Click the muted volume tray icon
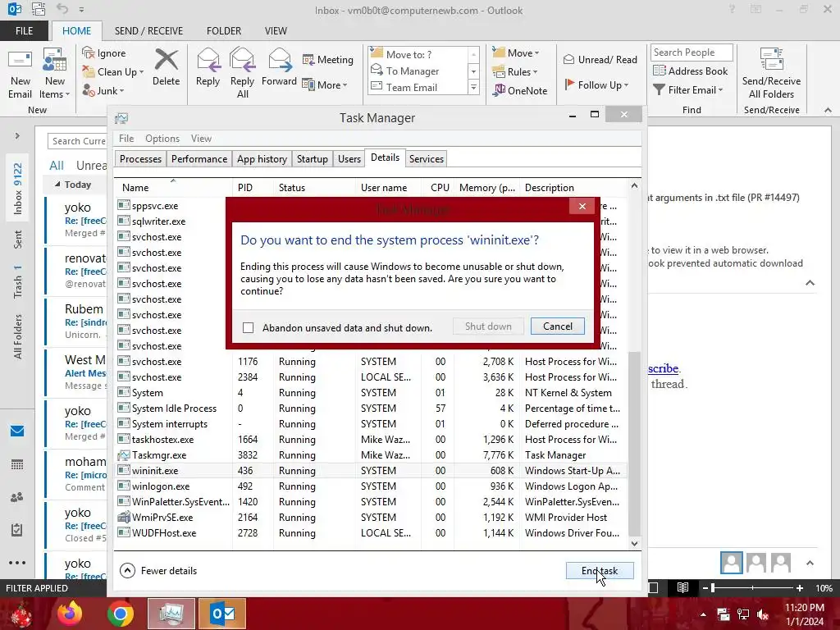This screenshot has width=840, height=630. 764,615
